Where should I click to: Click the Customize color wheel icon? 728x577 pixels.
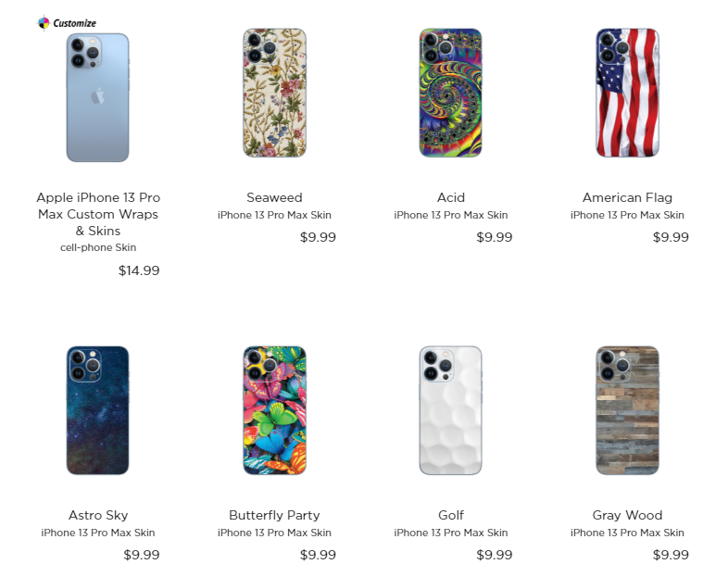pyautogui.click(x=44, y=22)
